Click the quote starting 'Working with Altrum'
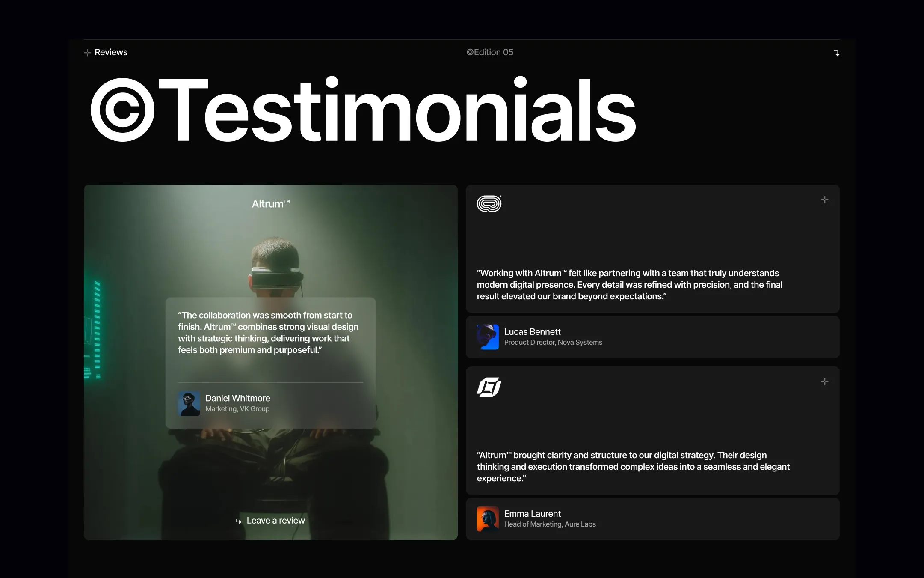Screen dimensions: 924x578 point(630,285)
